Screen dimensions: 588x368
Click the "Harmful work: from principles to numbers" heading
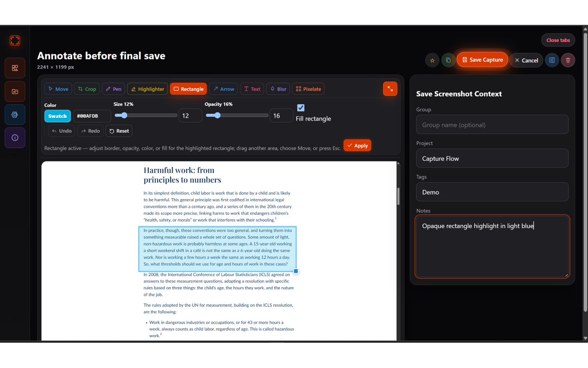coord(182,175)
